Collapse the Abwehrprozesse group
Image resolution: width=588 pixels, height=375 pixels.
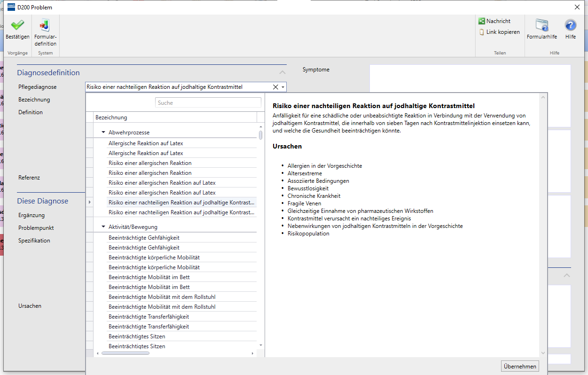[x=103, y=133]
